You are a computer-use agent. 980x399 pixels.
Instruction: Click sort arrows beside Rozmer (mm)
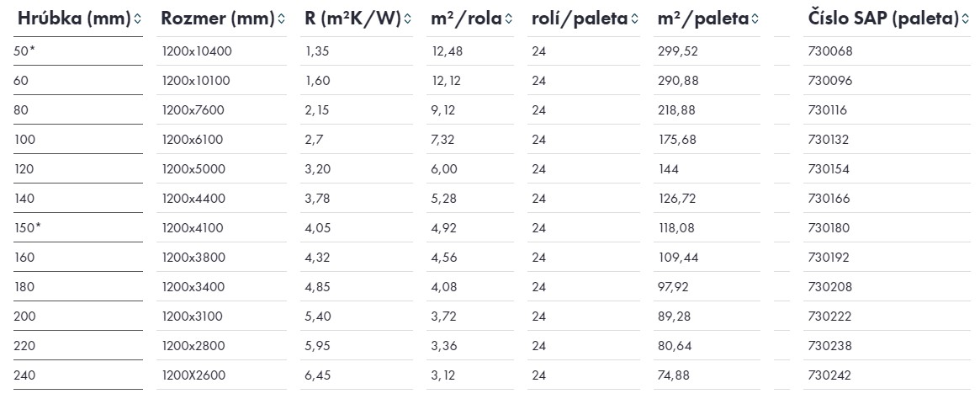281,19
